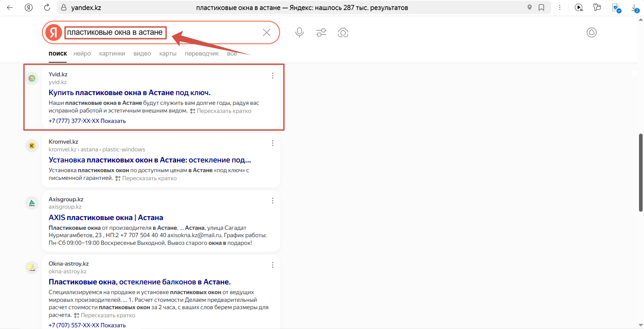Clear the search query with X
644x329 pixels.
[266, 32]
